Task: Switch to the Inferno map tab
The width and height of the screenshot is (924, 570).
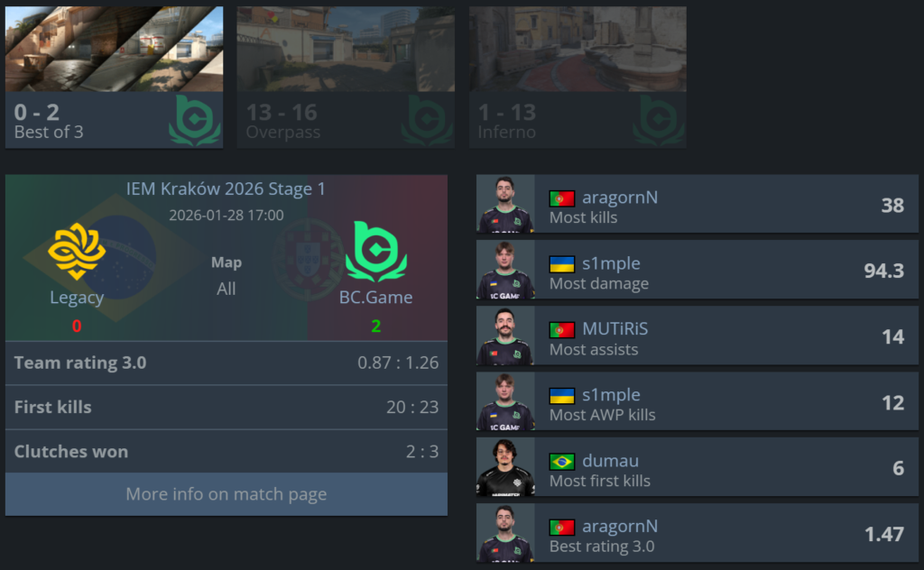Action: (x=577, y=78)
